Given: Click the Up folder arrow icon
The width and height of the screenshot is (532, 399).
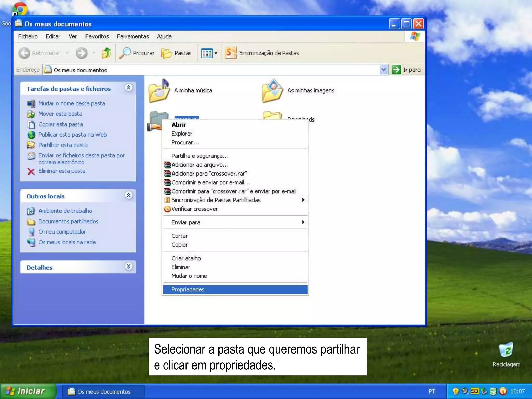Looking at the screenshot, I should pos(106,53).
